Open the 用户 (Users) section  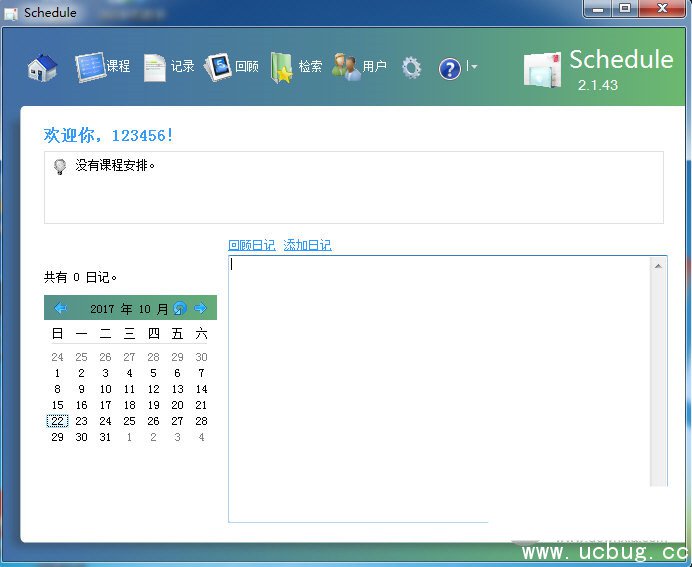(360, 67)
